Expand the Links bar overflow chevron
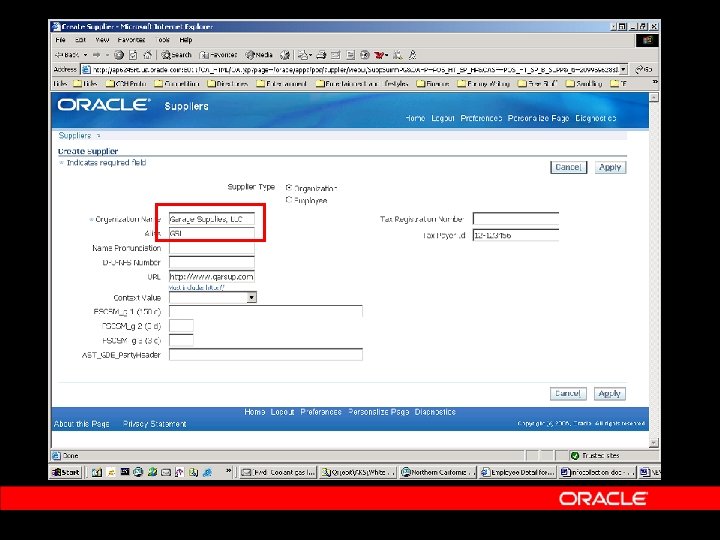This screenshot has height=540, width=720. 655,82
